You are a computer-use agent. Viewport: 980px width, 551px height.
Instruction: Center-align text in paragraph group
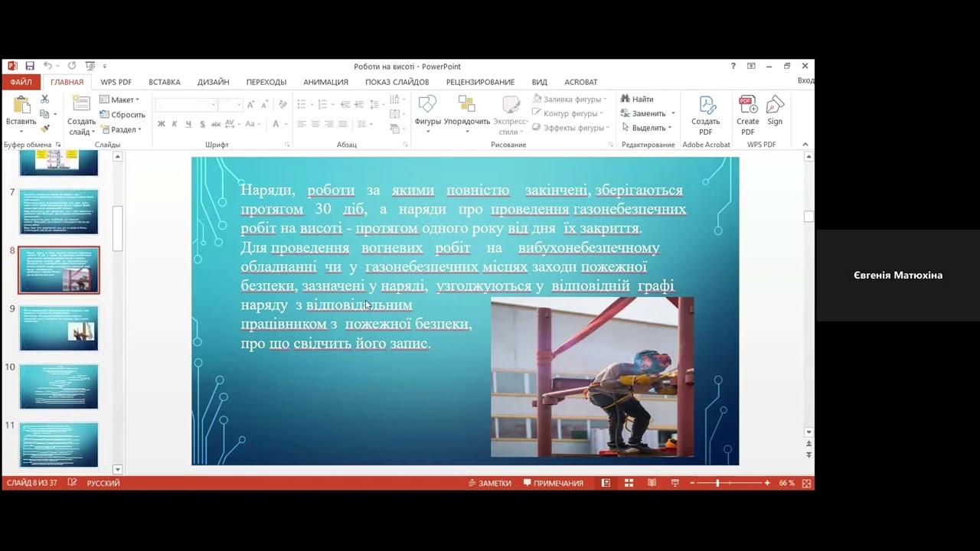tap(315, 124)
